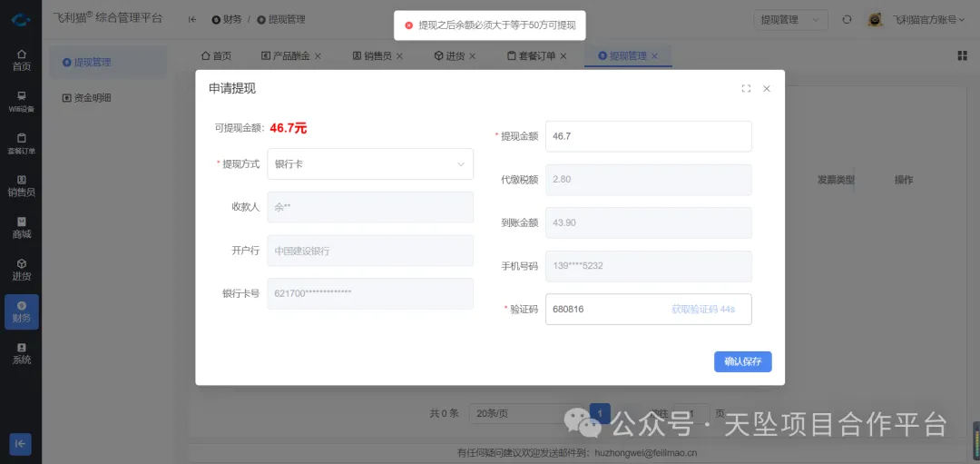Click the 确认保存 button
This screenshot has height=464, width=980.
tap(742, 361)
